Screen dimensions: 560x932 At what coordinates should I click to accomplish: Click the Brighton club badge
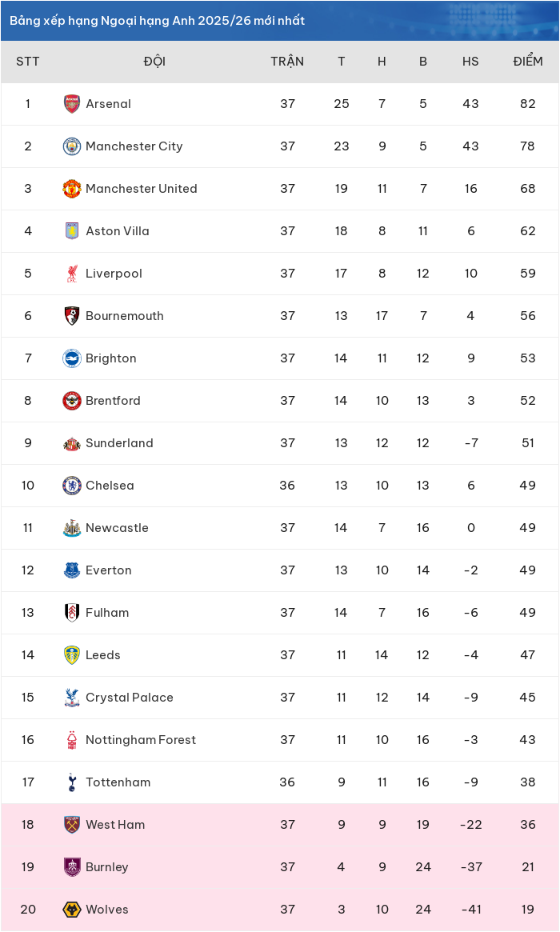coord(72,358)
